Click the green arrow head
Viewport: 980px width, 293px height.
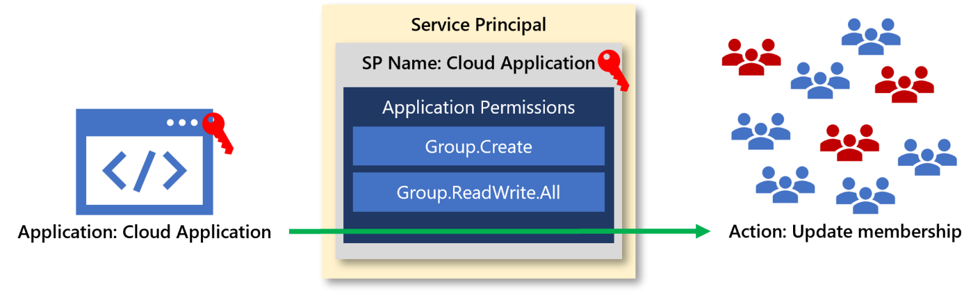(x=703, y=231)
